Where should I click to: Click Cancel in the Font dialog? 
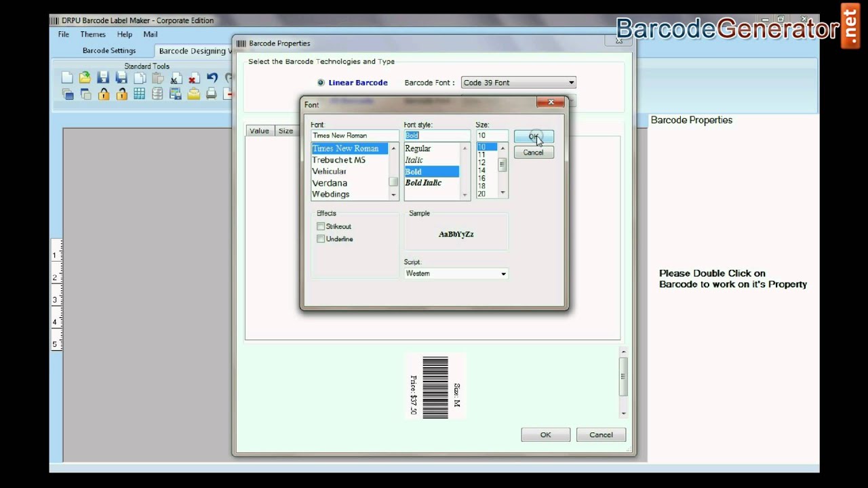click(x=533, y=152)
